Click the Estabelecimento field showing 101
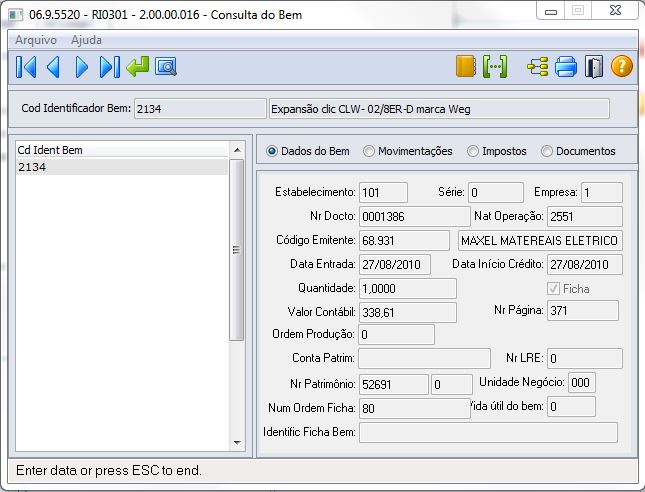The height and width of the screenshot is (492, 645). pyautogui.click(x=383, y=193)
